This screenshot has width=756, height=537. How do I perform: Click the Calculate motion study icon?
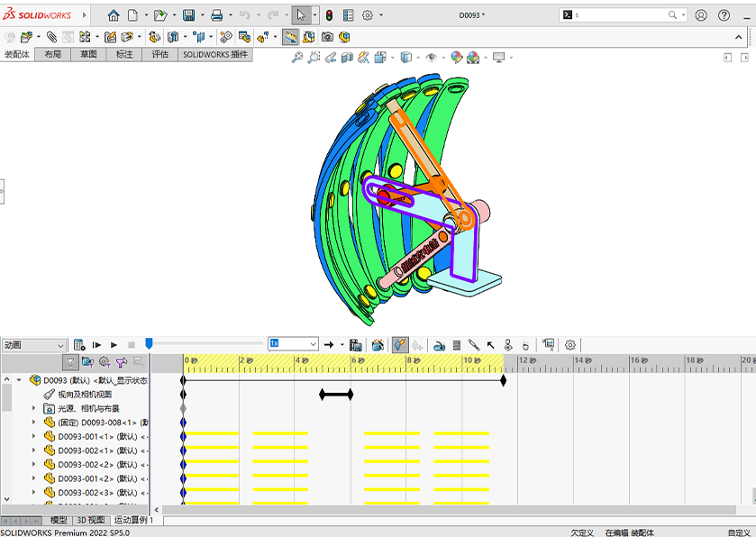coord(79,345)
